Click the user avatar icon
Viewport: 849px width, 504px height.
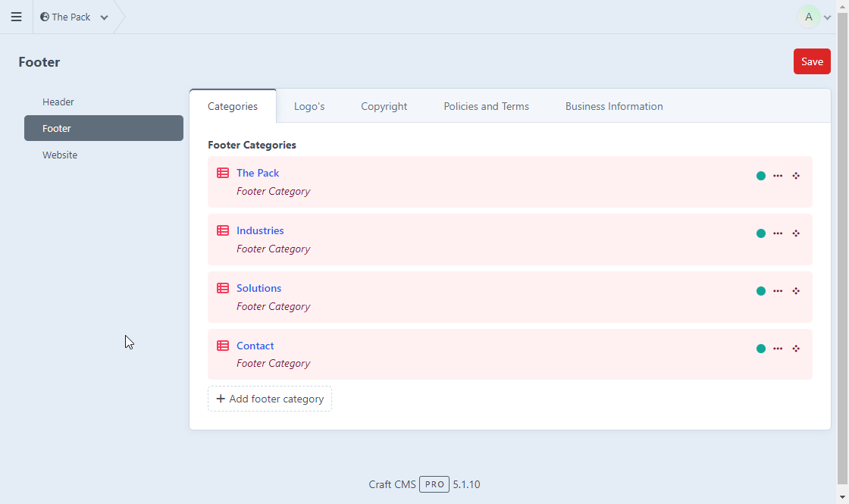[x=809, y=17]
